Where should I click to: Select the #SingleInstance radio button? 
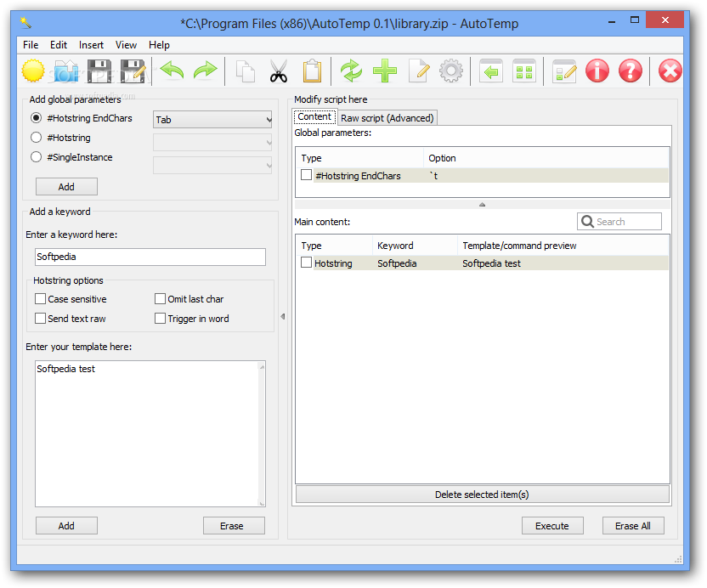[36, 157]
